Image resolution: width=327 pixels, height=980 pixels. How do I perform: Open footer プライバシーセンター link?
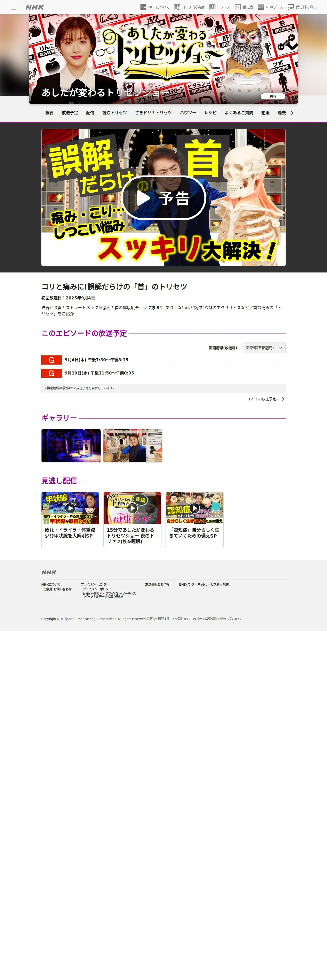point(95,584)
